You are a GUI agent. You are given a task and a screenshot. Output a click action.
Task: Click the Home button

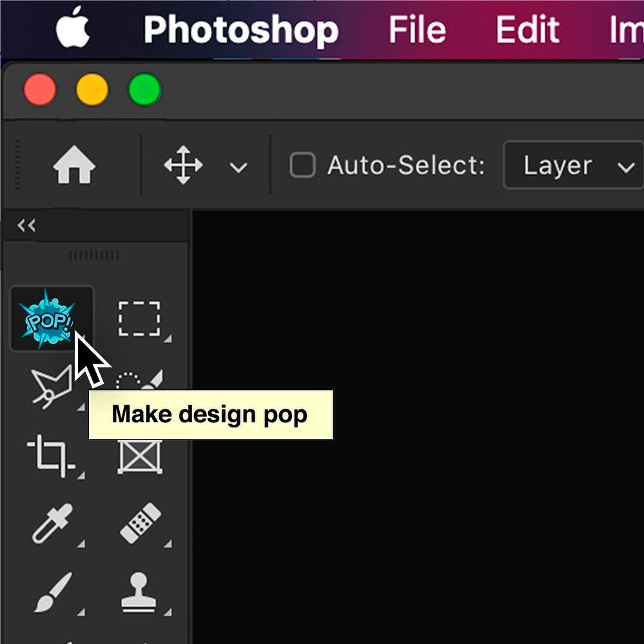tap(75, 165)
